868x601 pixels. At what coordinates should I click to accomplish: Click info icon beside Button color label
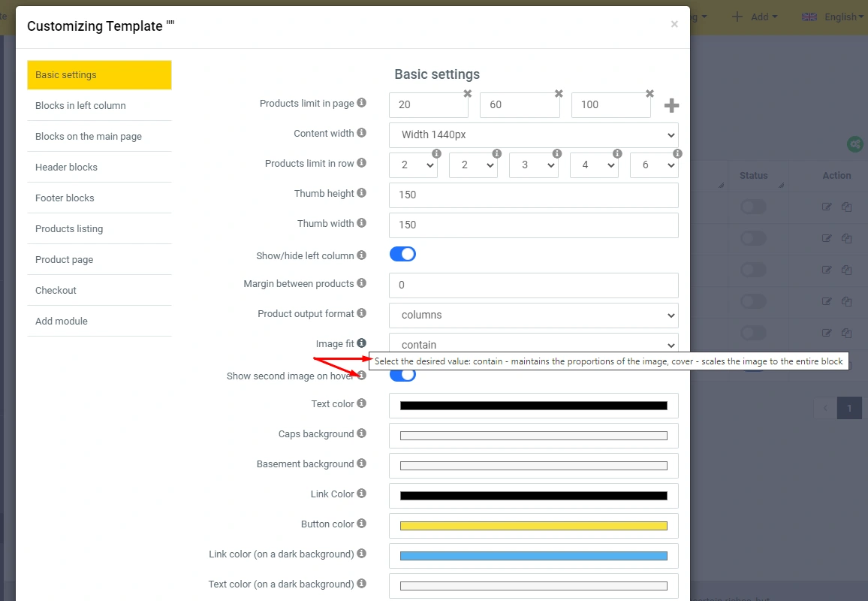(361, 524)
